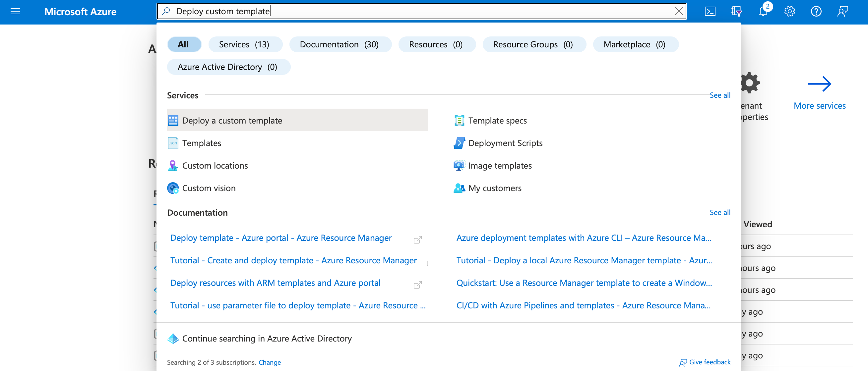Select Deploy a custom template service

click(x=232, y=120)
